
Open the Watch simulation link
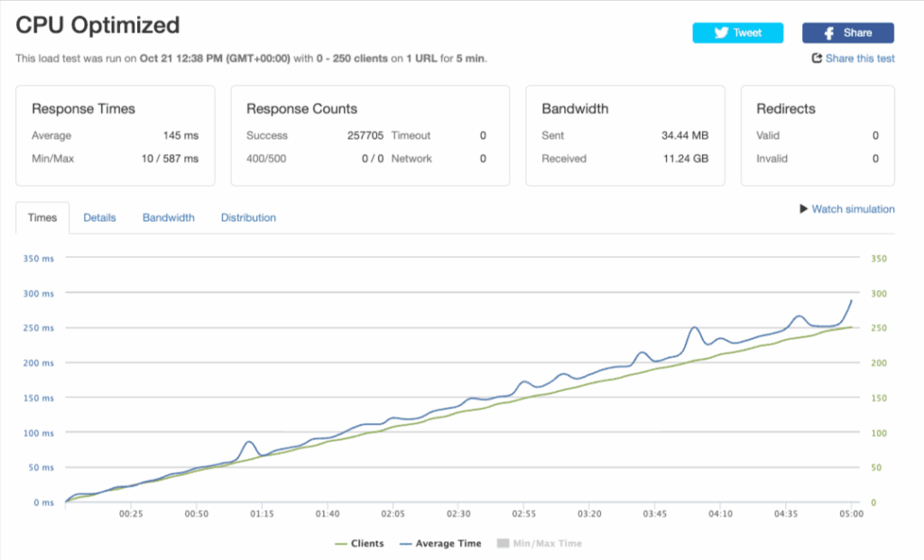[x=853, y=209]
